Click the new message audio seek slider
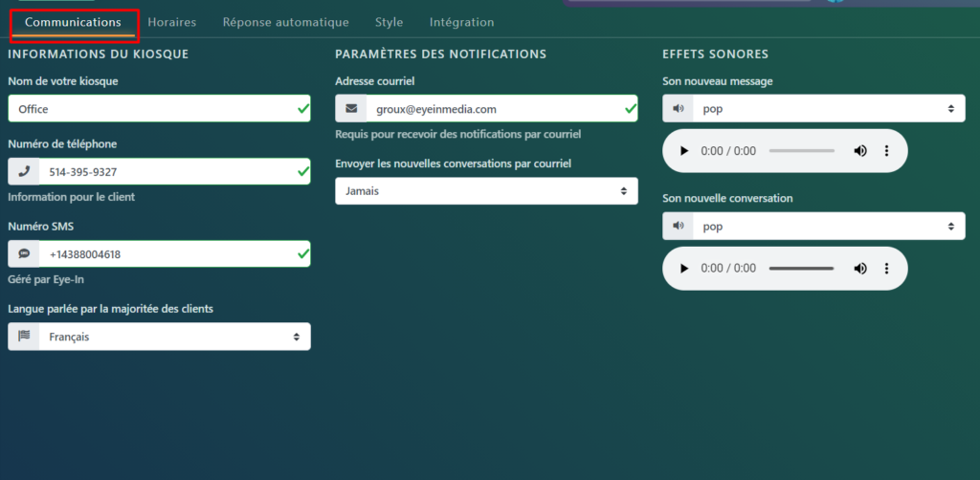The image size is (980, 480). tap(801, 151)
